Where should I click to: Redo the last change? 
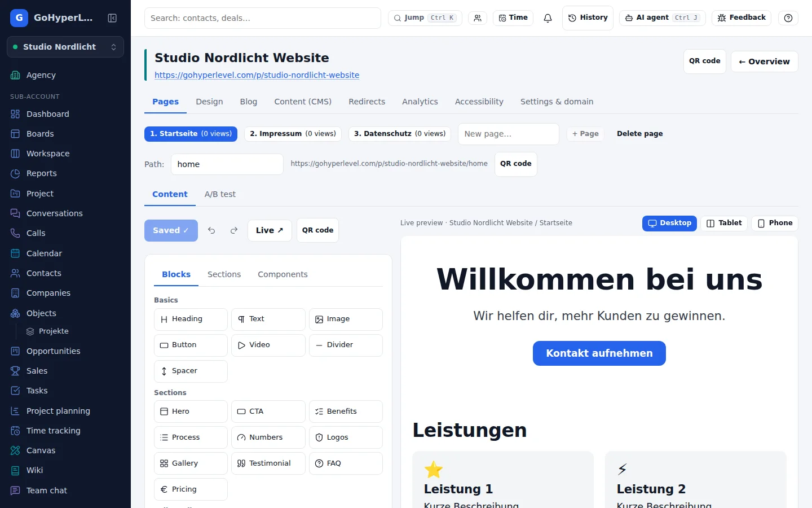(x=234, y=230)
